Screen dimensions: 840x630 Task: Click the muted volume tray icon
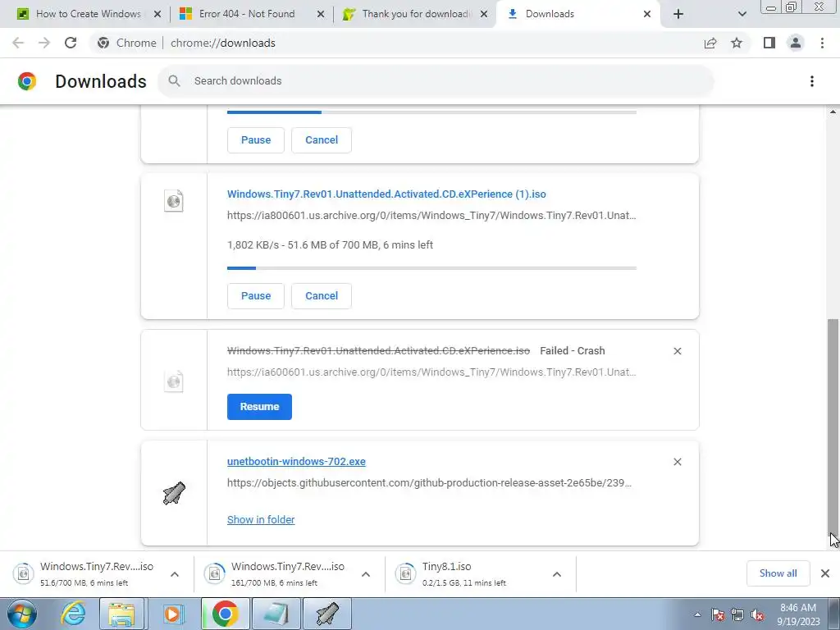(757, 614)
